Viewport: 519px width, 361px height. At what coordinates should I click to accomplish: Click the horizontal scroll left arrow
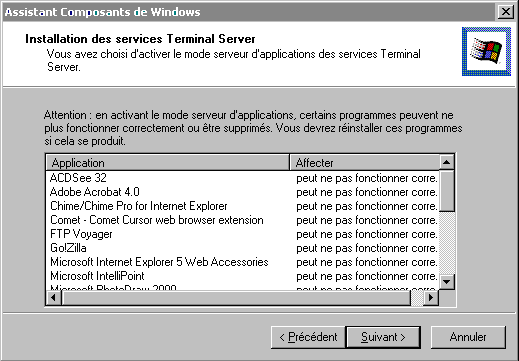[54, 297]
